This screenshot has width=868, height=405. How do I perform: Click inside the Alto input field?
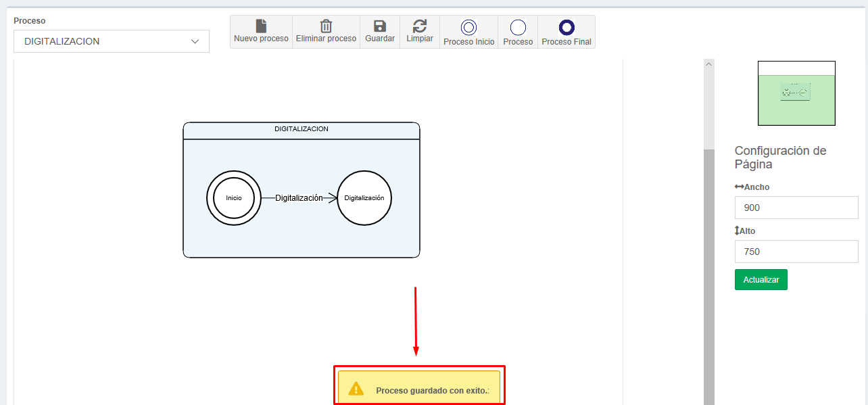(796, 252)
